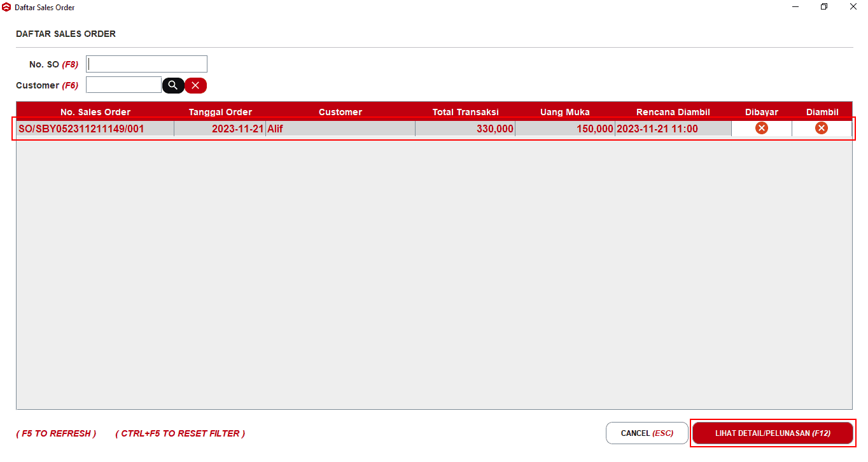Sort by Tanggal Order column header
The width and height of the screenshot is (868, 462).
click(220, 112)
